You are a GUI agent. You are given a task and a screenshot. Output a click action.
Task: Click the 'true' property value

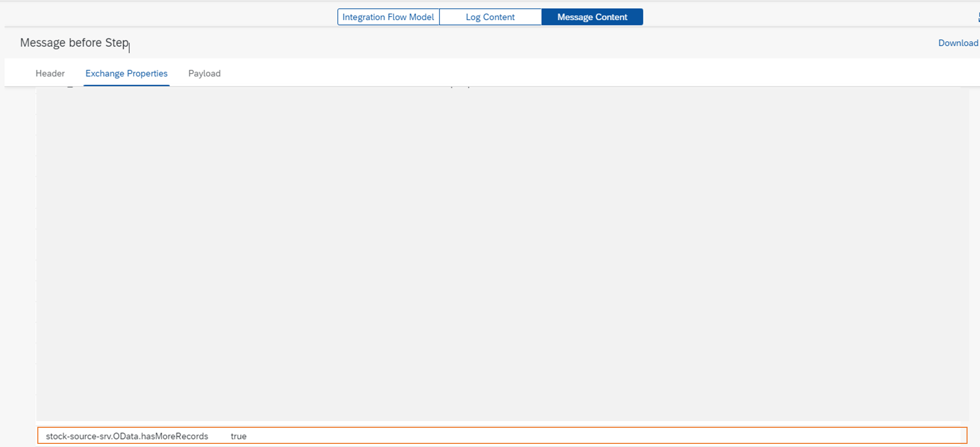239,436
